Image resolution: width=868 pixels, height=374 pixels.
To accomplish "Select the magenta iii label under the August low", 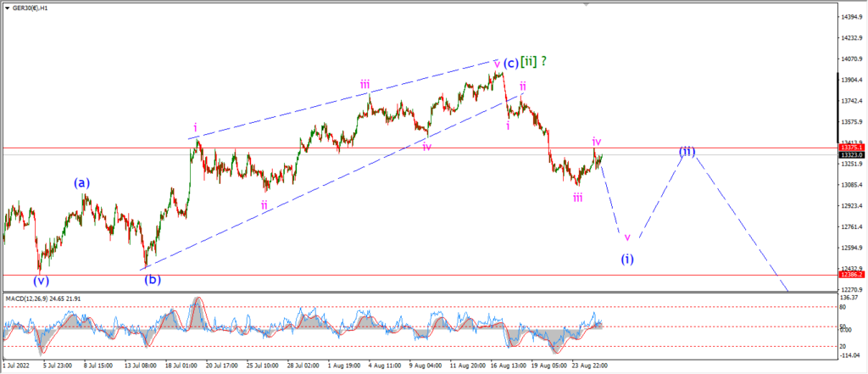I will click(577, 198).
